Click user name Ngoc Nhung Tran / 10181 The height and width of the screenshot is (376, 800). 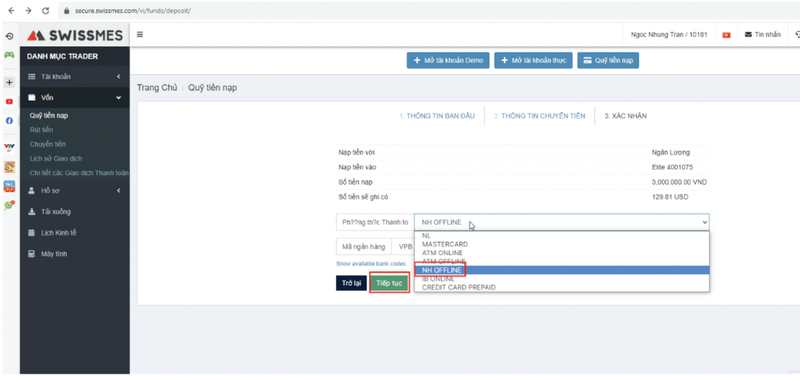point(669,35)
